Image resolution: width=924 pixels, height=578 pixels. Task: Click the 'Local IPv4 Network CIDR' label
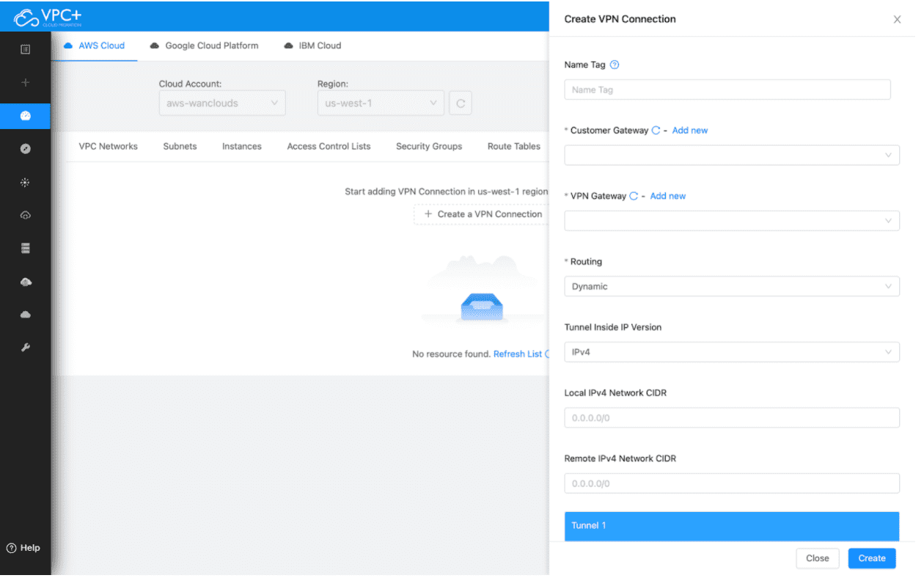615,393
